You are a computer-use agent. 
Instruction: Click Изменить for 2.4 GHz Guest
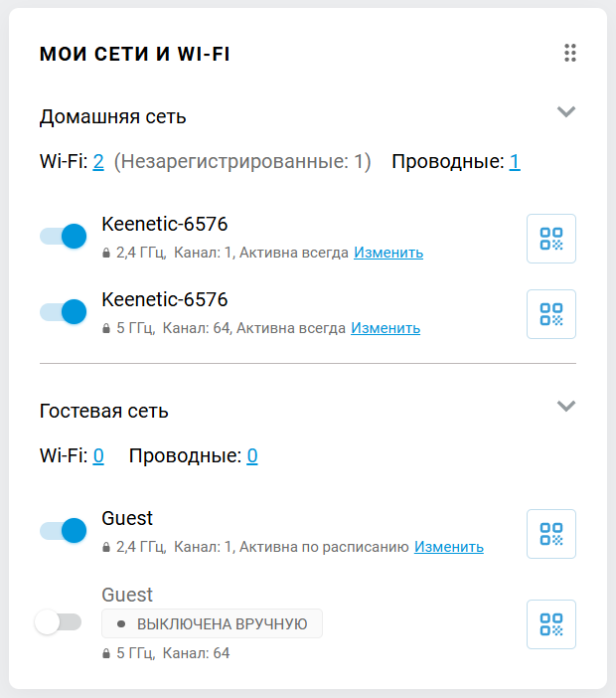pos(449,547)
